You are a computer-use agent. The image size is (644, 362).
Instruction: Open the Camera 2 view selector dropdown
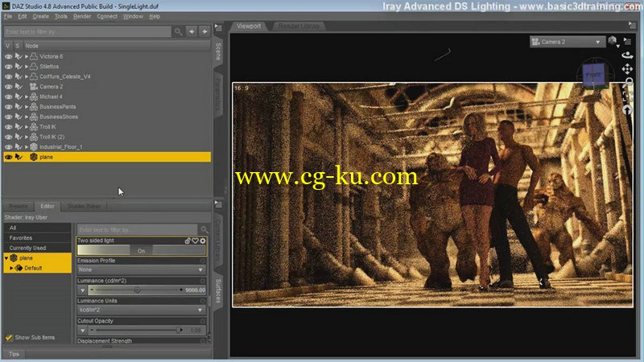click(x=567, y=42)
